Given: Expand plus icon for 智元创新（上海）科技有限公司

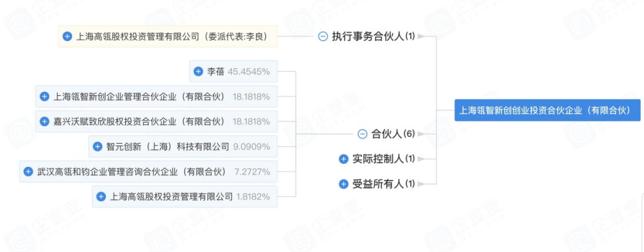Looking at the screenshot, I should pyautogui.click(x=98, y=147).
